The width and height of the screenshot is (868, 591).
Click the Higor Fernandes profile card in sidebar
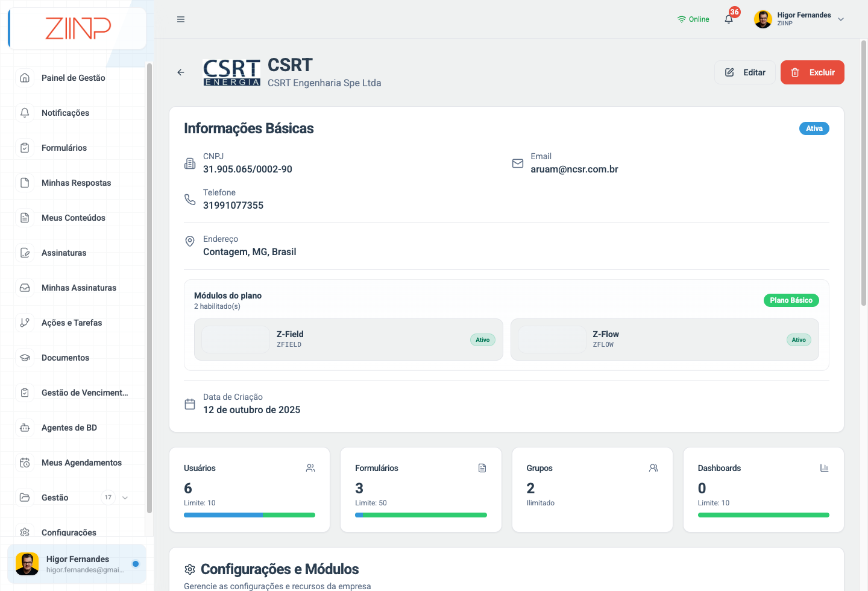tap(77, 564)
